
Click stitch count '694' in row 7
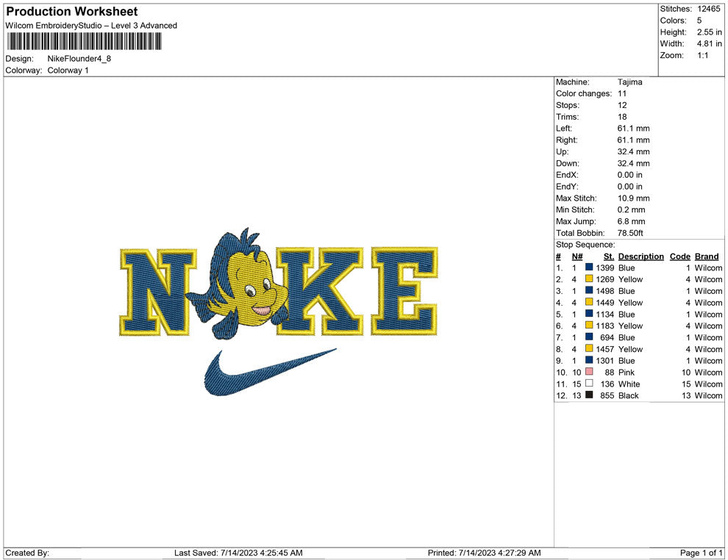click(x=607, y=337)
